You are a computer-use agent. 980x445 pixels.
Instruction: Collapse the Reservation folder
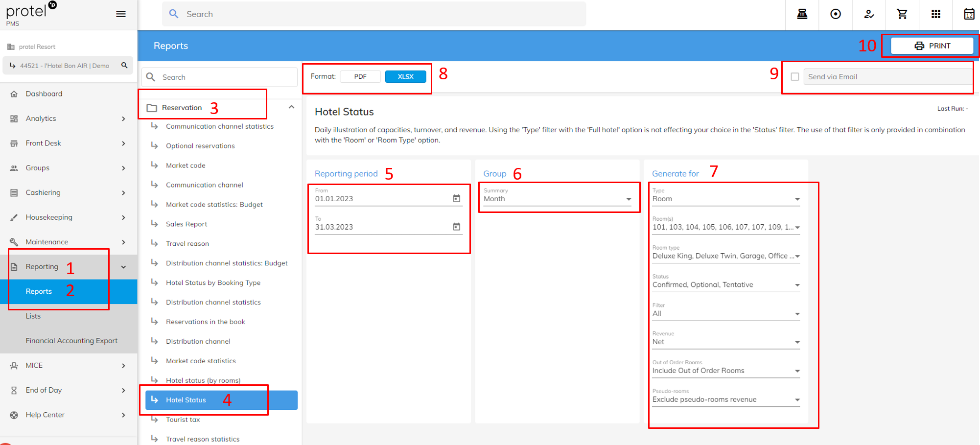291,107
